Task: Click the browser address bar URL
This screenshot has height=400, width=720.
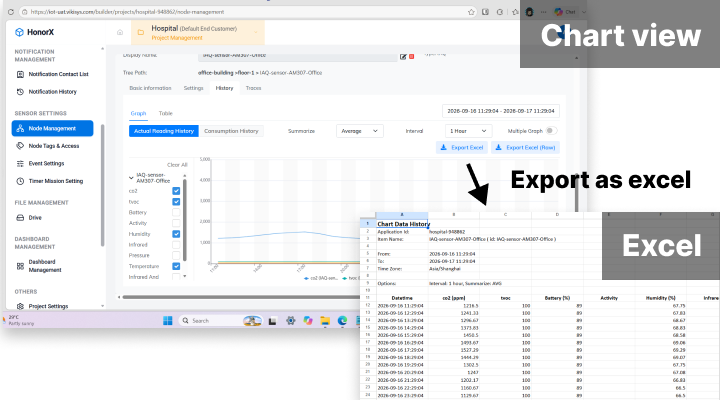Action: 127,12
